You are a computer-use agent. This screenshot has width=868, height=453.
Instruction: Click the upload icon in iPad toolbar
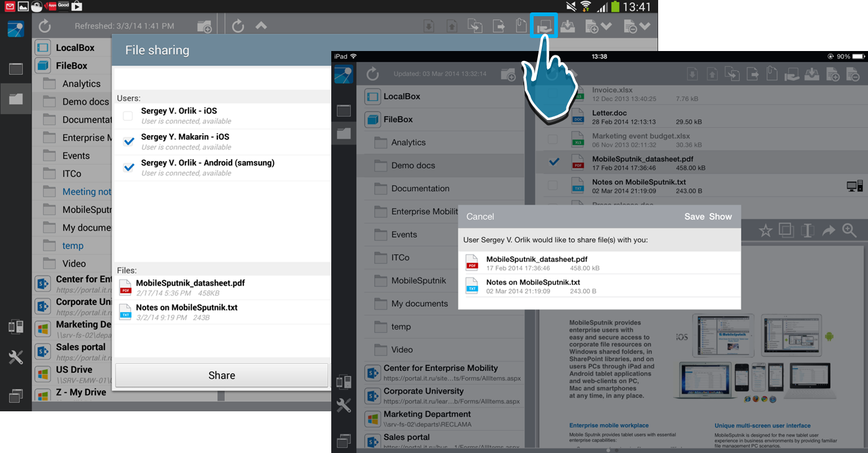712,74
